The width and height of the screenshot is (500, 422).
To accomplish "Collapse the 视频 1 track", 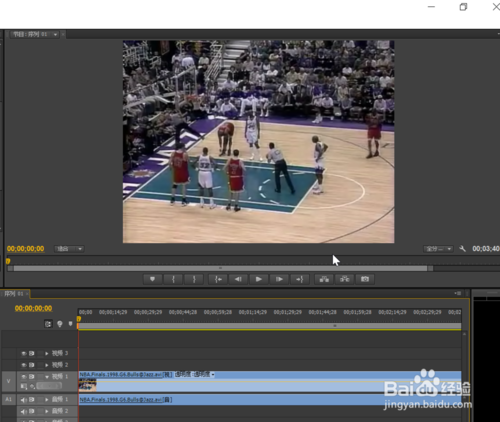I will point(47,377).
